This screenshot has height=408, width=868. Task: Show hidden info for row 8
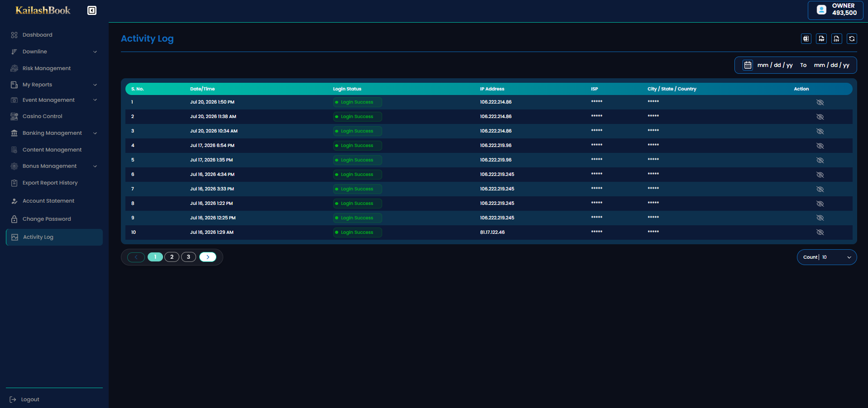click(x=820, y=204)
